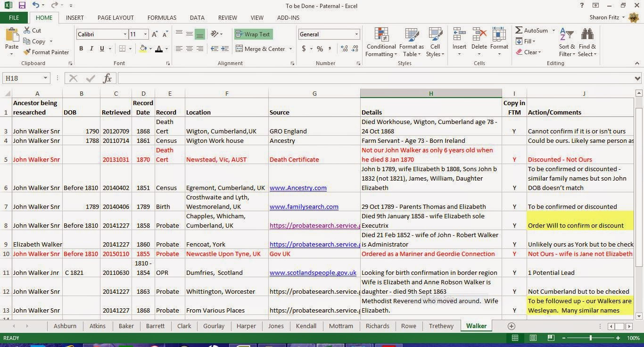
Task: Toggle Bold formatting
Action: (x=81, y=49)
